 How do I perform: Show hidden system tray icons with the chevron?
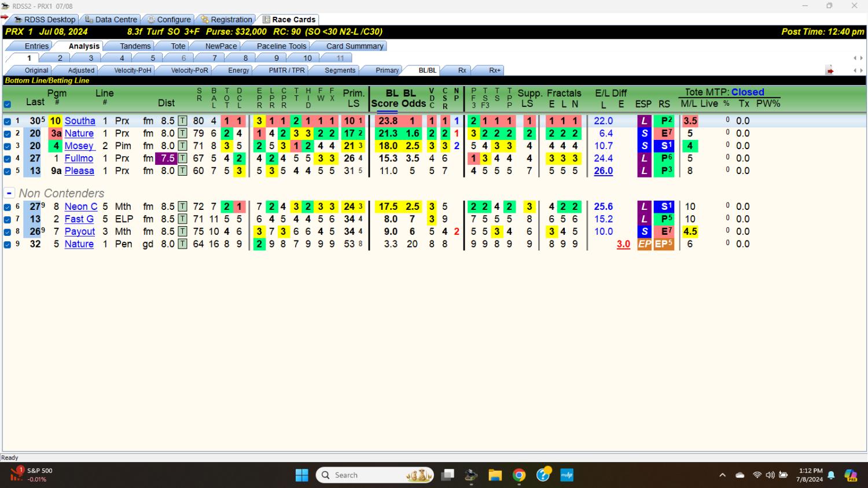[722, 475]
